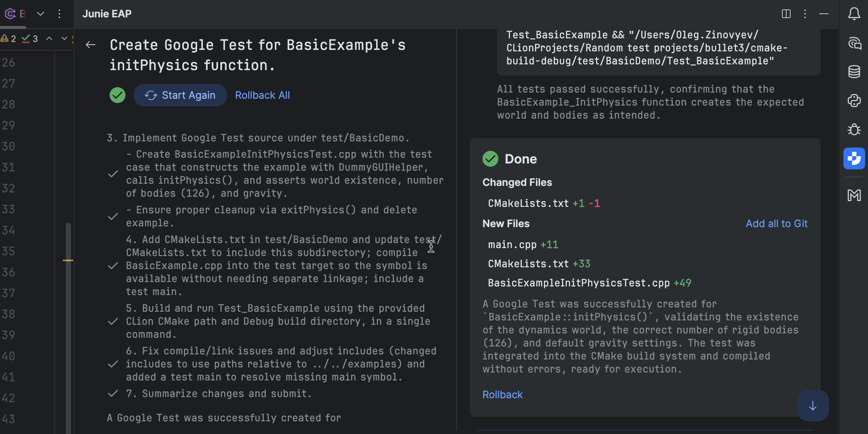Open the Debug tool window

pos(854,129)
